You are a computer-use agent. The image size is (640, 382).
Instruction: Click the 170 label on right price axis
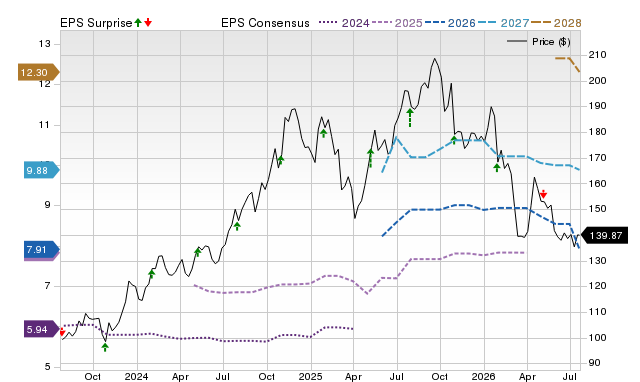click(x=598, y=157)
